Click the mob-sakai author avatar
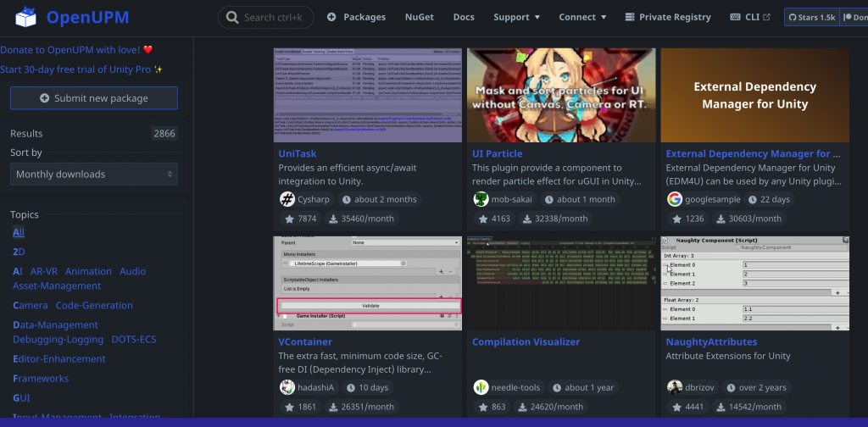868x427 pixels. (481, 199)
